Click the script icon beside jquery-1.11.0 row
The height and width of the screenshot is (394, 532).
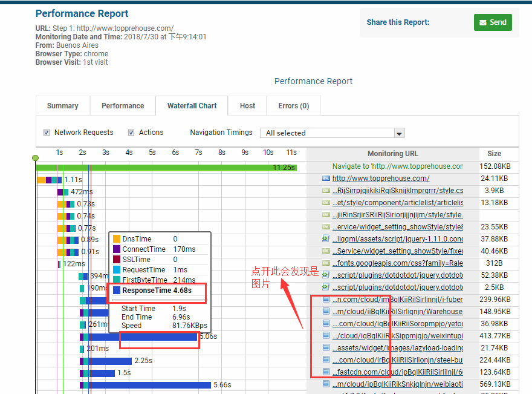[326, 239]
